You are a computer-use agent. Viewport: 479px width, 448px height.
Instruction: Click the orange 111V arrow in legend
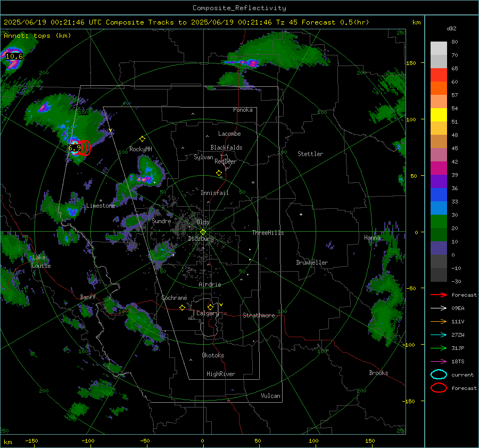[439, 321]
